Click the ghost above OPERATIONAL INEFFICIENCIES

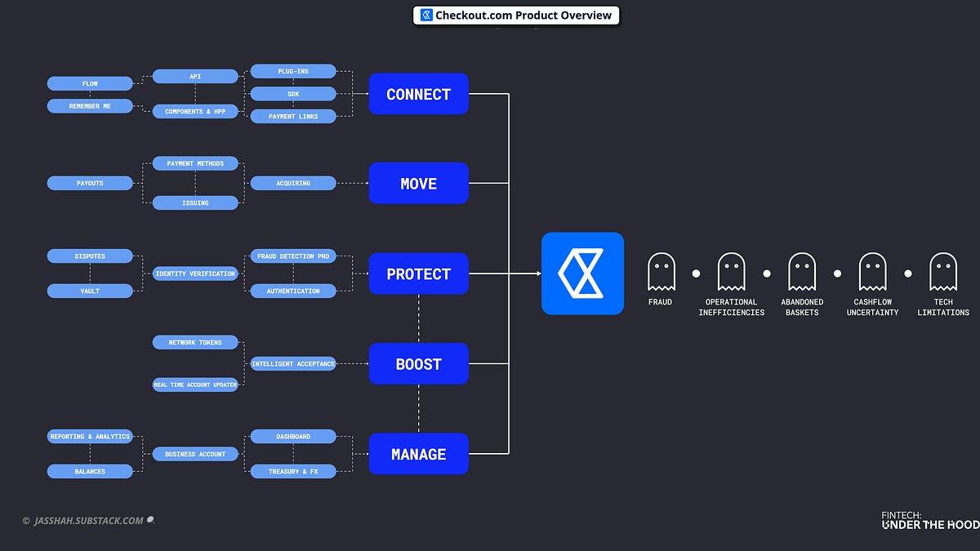(x=731, y=272)
